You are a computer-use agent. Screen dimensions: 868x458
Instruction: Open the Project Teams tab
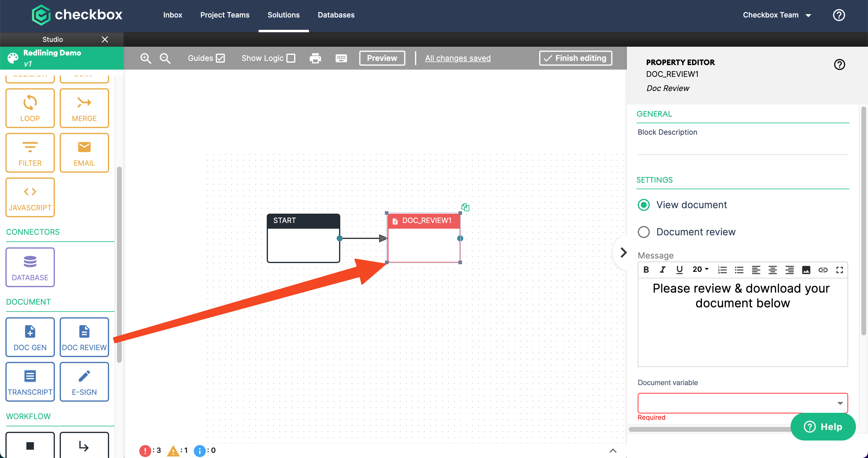click(x=225, y=15)
